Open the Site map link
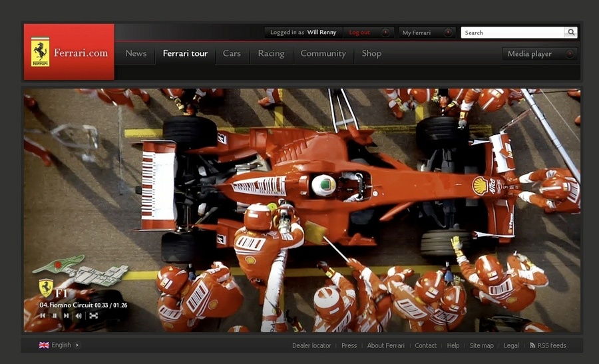The height and width of the screenshot is (364, 599). pos(481,345)
